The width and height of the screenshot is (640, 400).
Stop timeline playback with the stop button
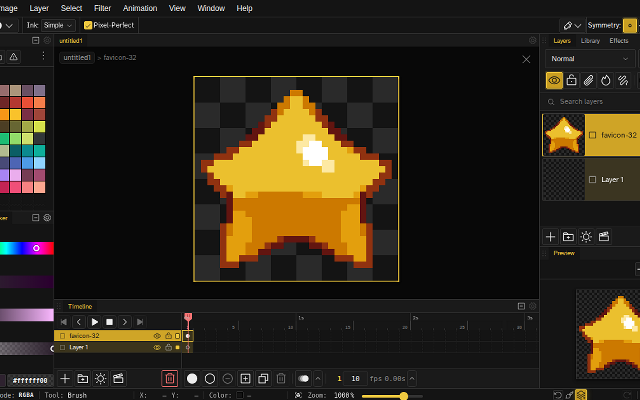(109, 322)
